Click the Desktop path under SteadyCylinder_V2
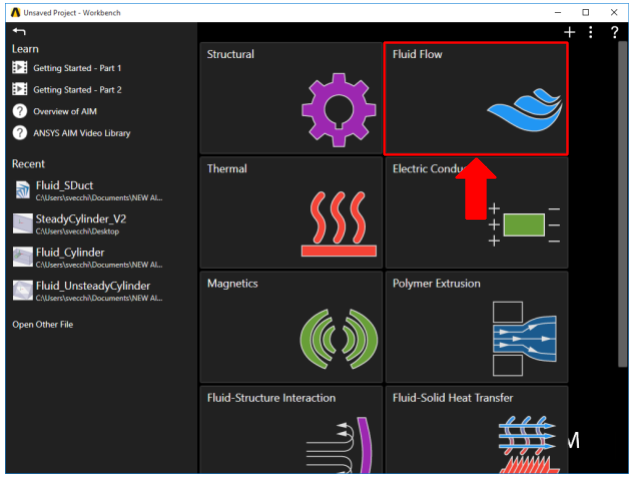The width and height of the screenshot is (633, 477). (77, 232)
